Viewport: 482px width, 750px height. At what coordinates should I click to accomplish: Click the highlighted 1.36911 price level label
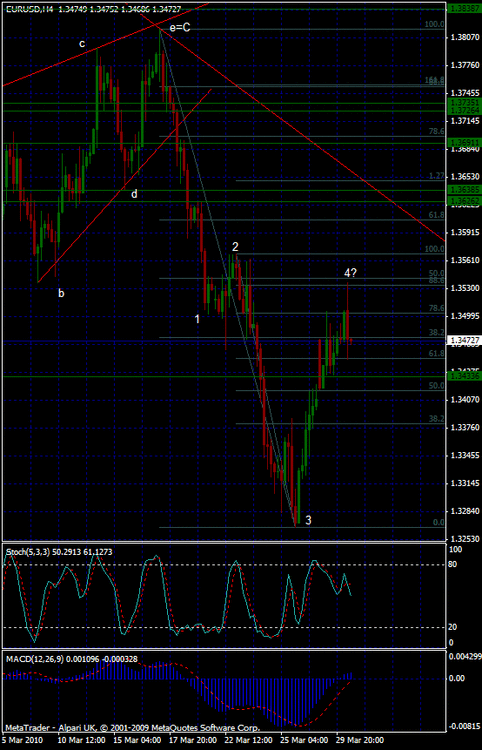pyautogui.click(x=463, y=143)
